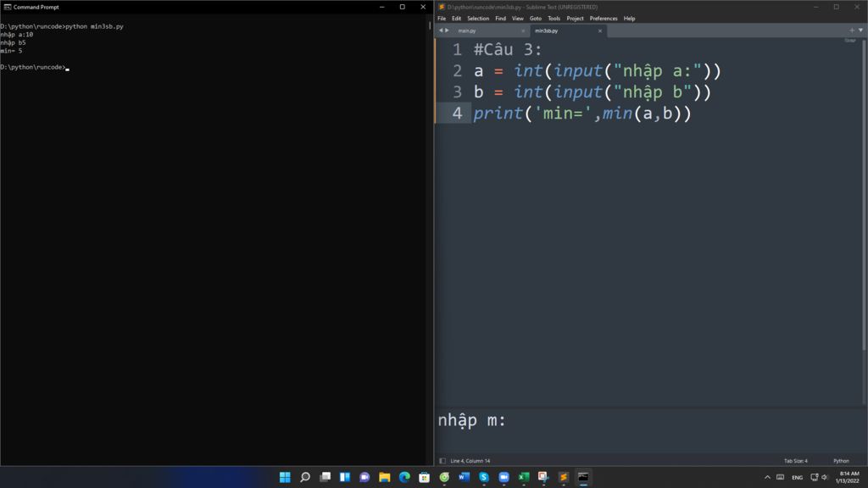Switch to Sublime Text in taskbar

[564, 477]
